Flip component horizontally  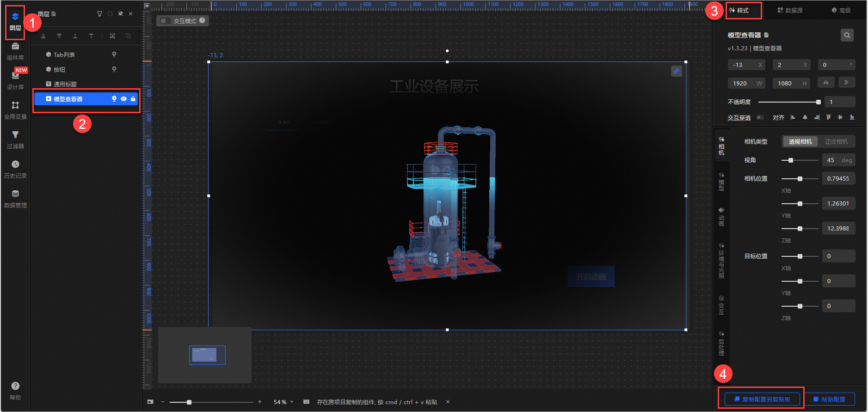tap(826, 82)
